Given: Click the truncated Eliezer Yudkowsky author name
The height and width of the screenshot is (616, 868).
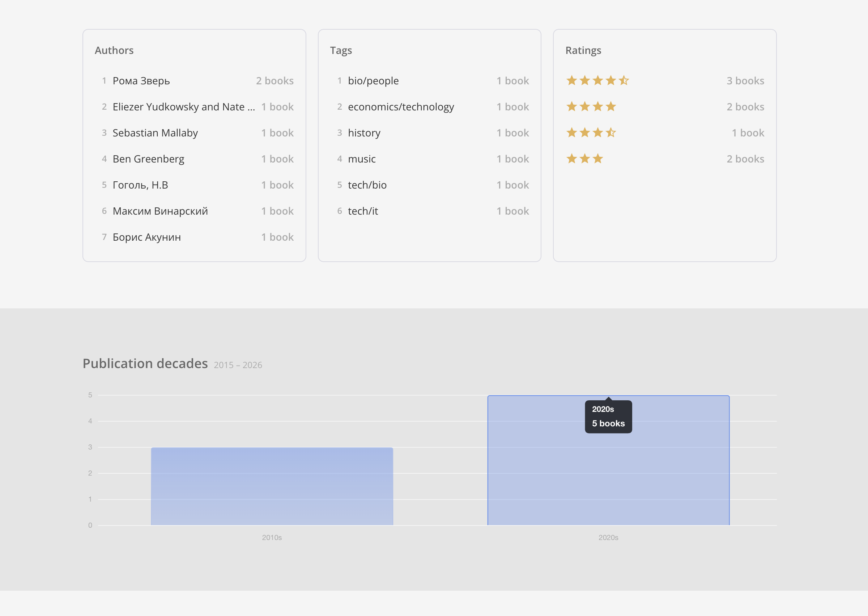Looking at the screenshot, I should pyautogui.click(x=184, y=106).
